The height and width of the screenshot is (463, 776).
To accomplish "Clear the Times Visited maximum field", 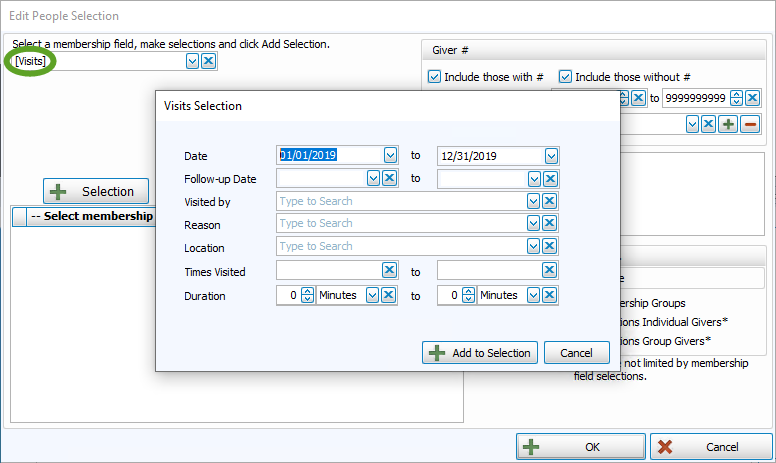I will 550,271.
